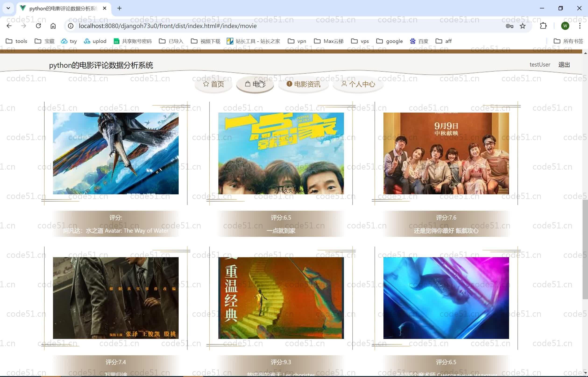
Task: Open the 一点就到家 movie poster
Action: coord(281,153)
